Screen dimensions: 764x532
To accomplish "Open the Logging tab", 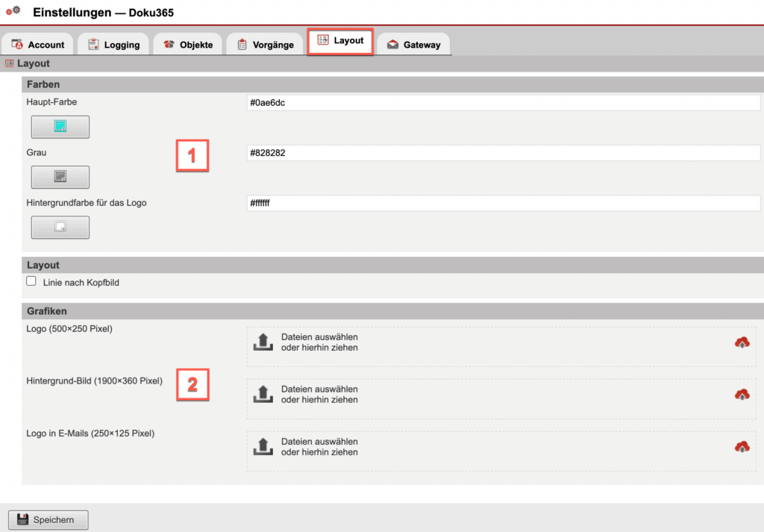I will (x=113, y=44).
